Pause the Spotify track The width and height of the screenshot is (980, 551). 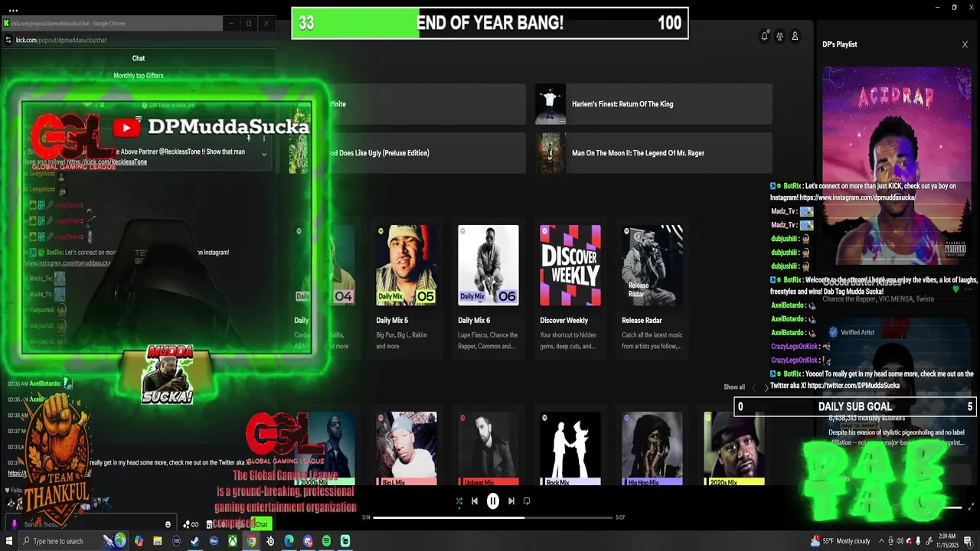point(493,501)
